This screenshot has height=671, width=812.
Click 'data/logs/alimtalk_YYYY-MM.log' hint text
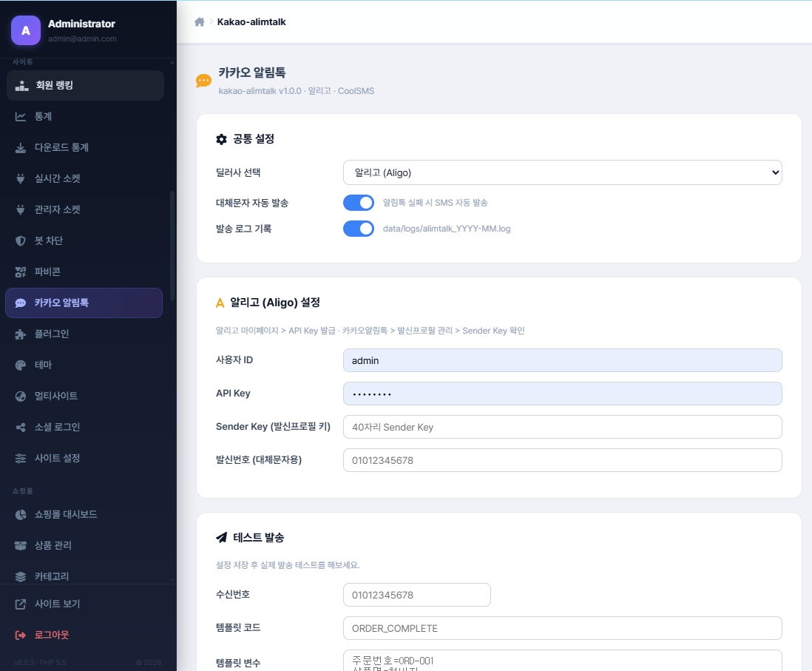click(x=447, y=229)
